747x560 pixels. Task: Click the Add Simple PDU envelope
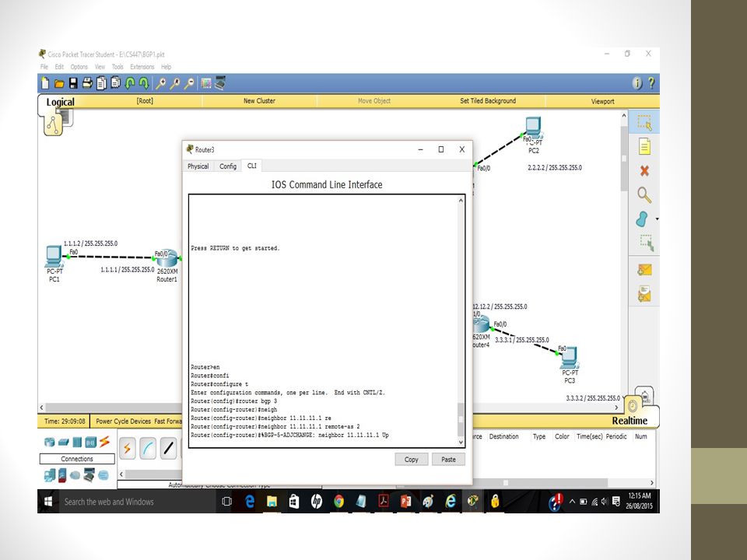644,270
